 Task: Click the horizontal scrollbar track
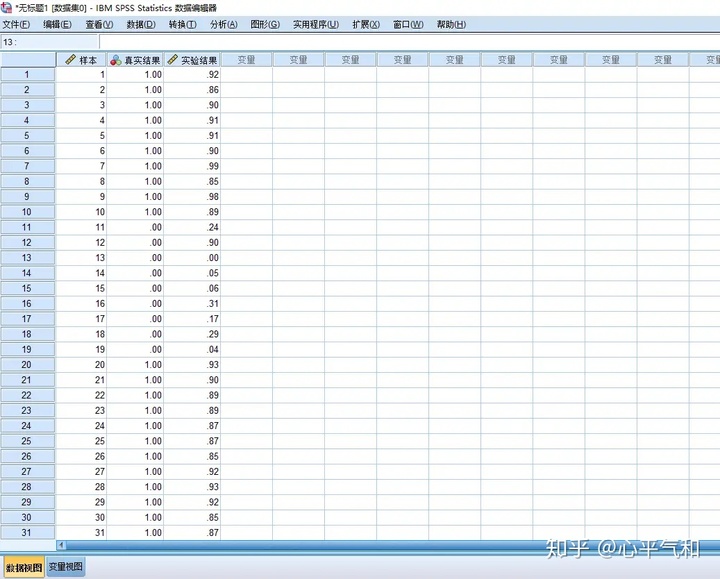tap(393, 545)
